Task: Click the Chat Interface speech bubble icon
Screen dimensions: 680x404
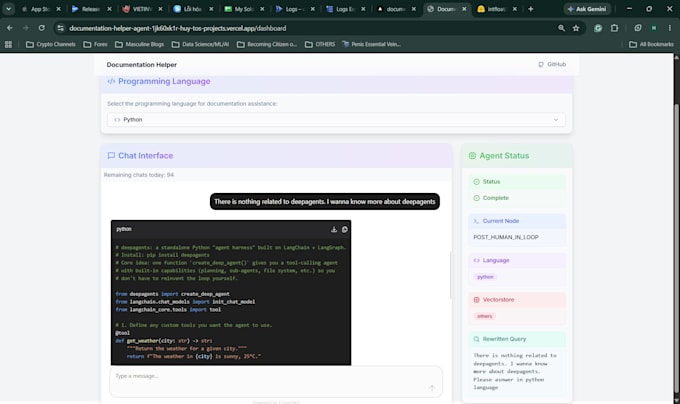Action: [x=111, y=156]
